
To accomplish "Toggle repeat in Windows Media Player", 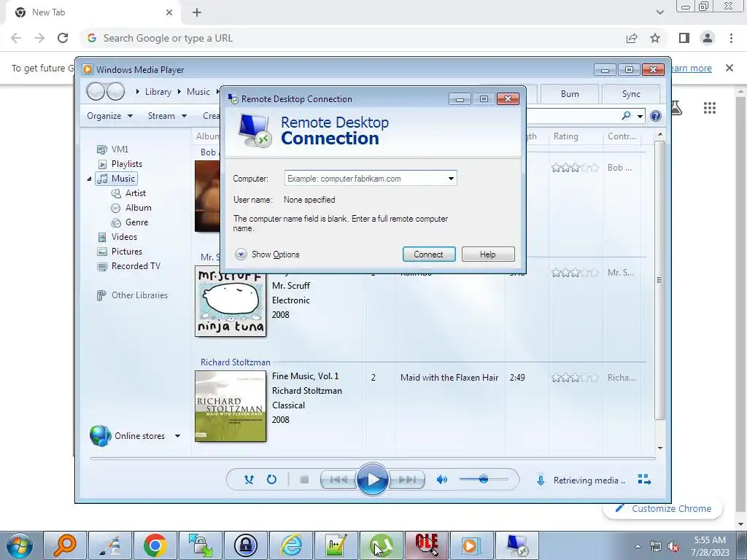I will [x=271, y=480].
